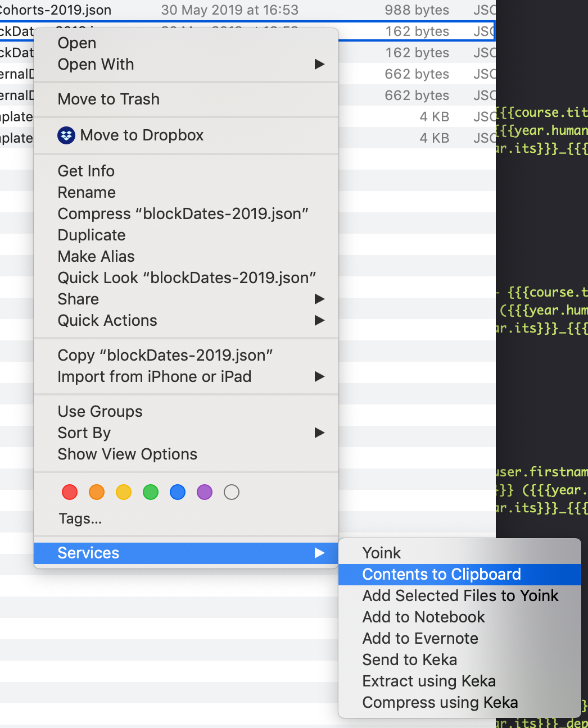
Task: Copy "blockDates-2019.json" menu item
Action: 186,355
